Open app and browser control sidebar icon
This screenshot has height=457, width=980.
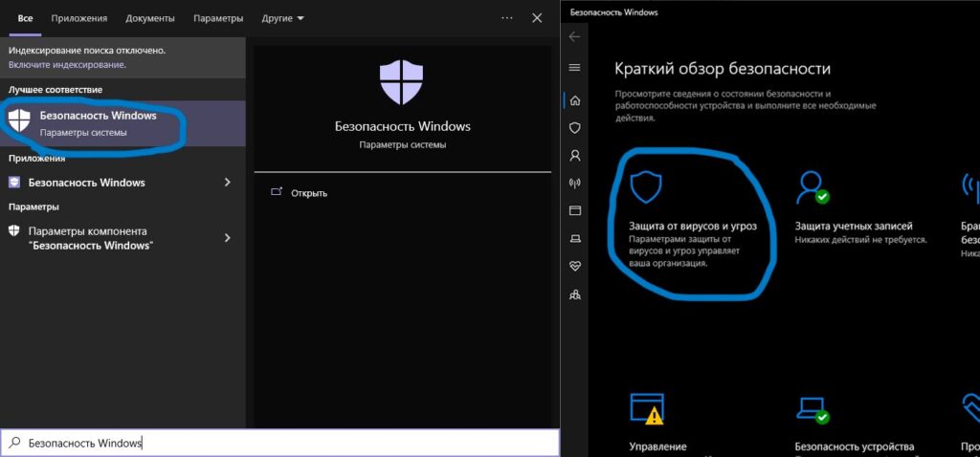575,210
